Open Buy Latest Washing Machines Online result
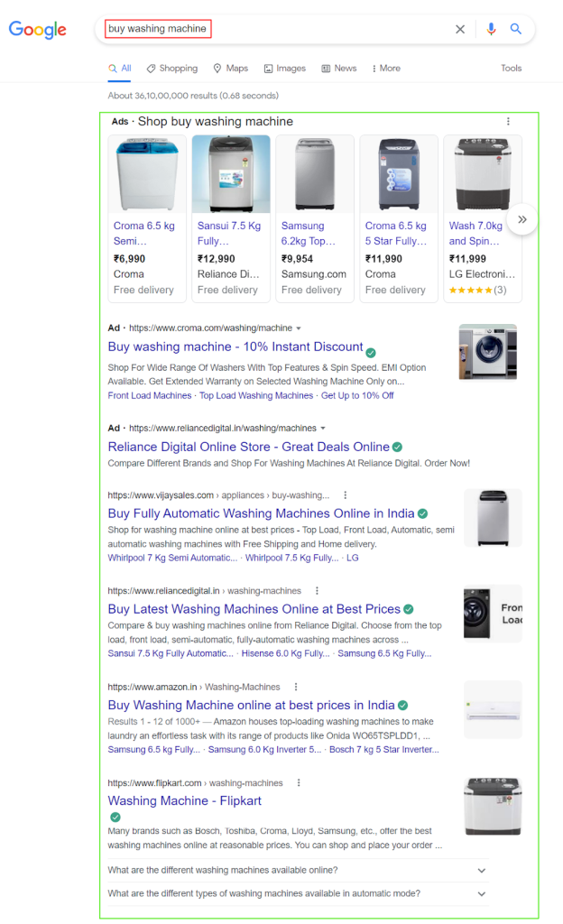 coord(254,609)
